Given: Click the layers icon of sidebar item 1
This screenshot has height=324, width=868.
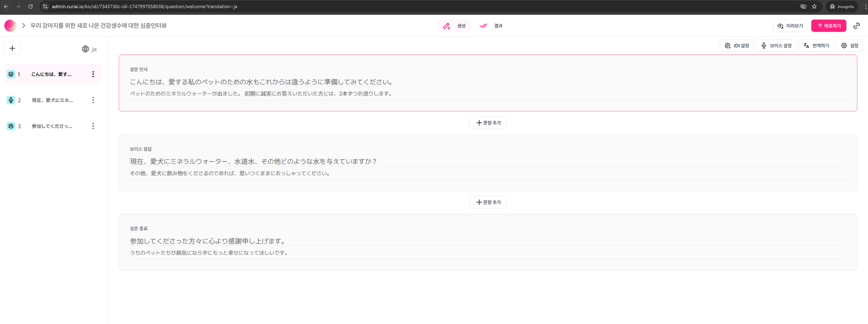Looking at the screenshot, I should (x=11, y=74).
